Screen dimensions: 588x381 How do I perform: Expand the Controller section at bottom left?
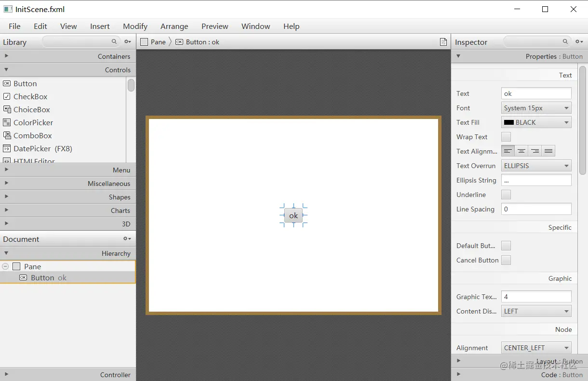point(6,375)
